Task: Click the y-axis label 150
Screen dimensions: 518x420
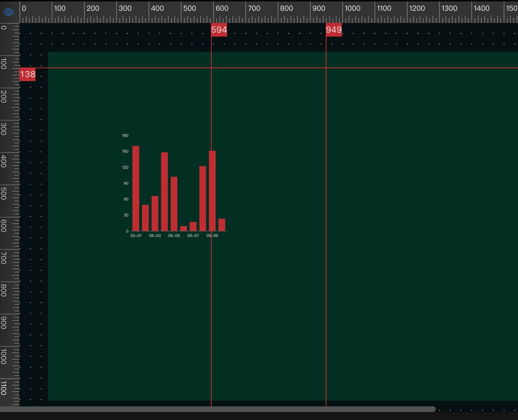Action: click(x=125, y=151)
